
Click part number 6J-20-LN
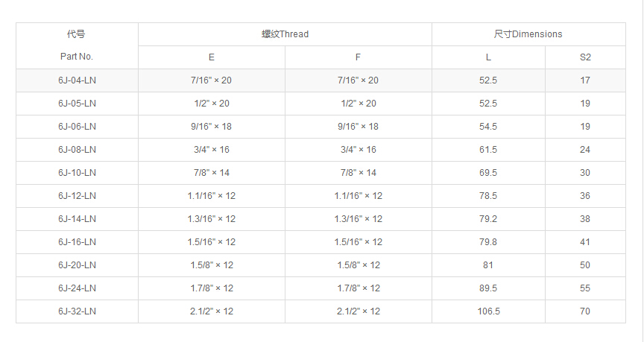coord(77,265)
